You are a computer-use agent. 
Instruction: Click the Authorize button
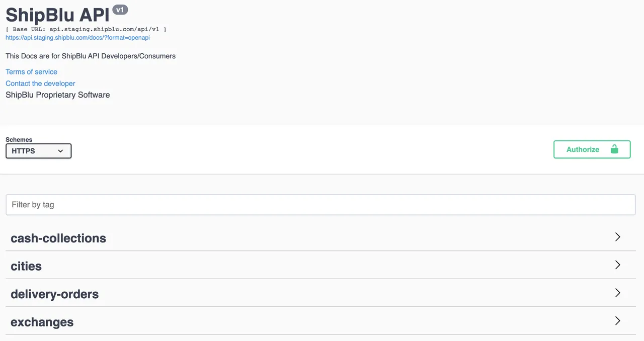pyautogui.click(x=592, y=149)
